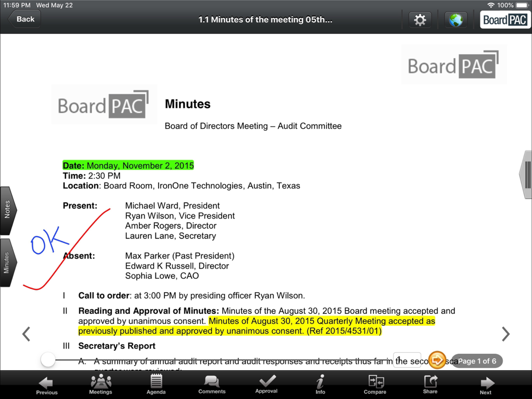Tap the 'Minutes' document heading

(x=188, y=104)
